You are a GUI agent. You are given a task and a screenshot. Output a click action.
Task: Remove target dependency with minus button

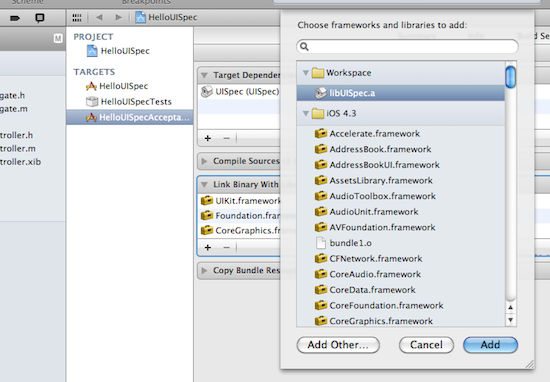point(227,138)
